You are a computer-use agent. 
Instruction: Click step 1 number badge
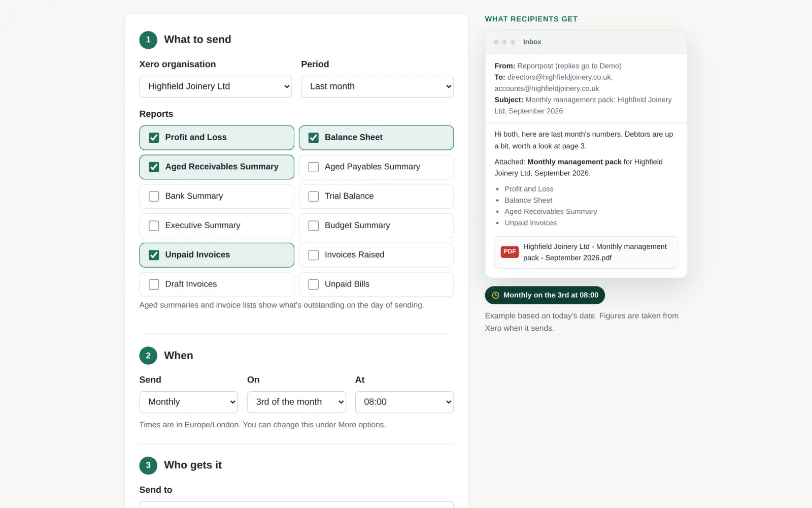[148, 40]
